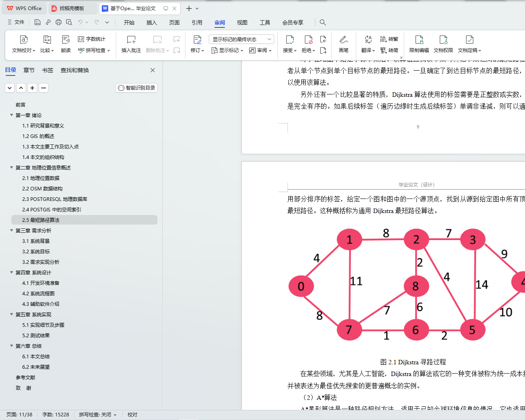Collapse 第五章 系统实现 node
Viewport: 525px width, 420px height.
[x=12, y=315]
